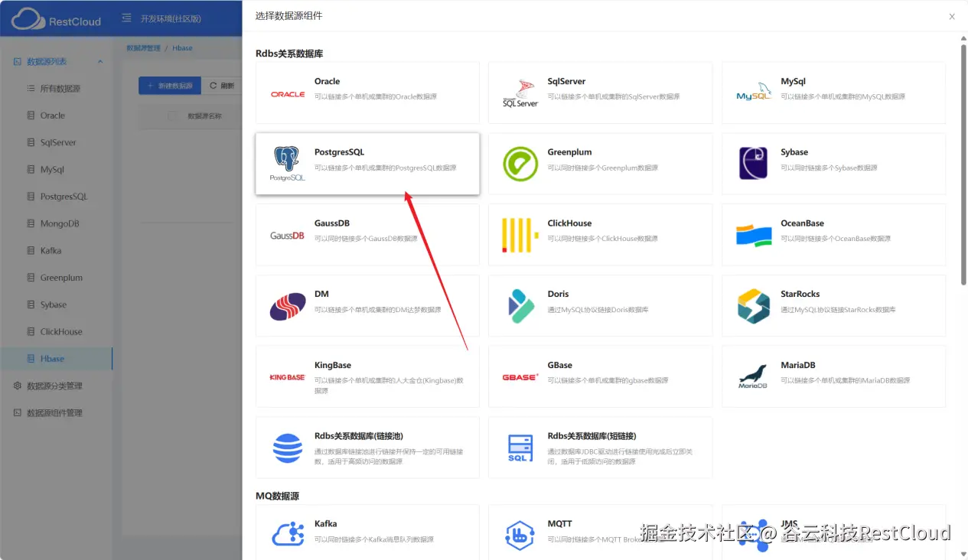The width and height of the screenshot is (968, 560).
Task: Click the red GBase logo
Action: (520, 377)
